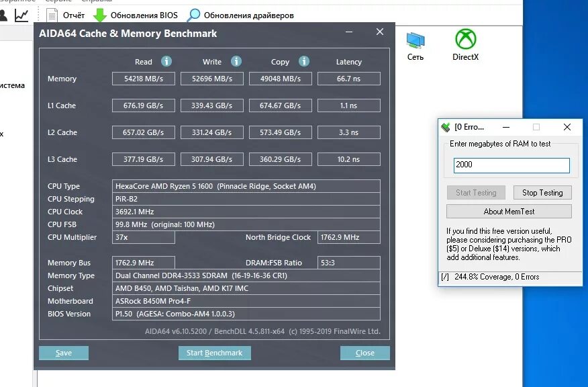Click L2 Cache Write 331.24 GB/s
Screen dimensions: 588x387
[x=212, y=132]
